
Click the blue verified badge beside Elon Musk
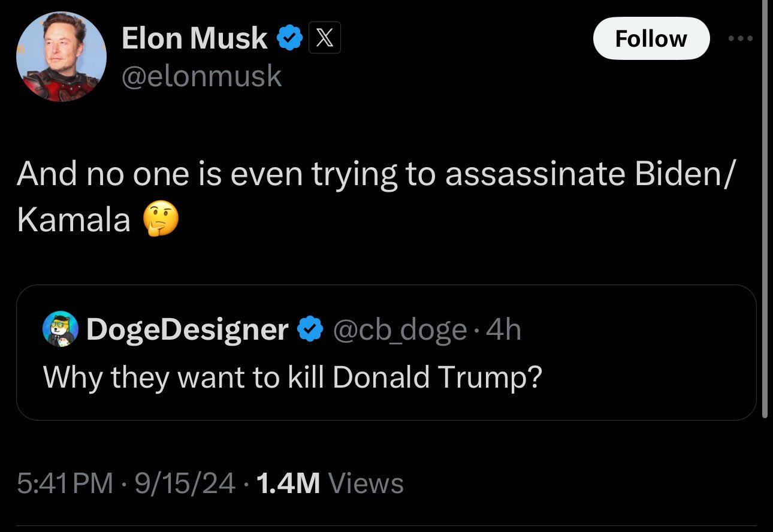pos(289,38)
